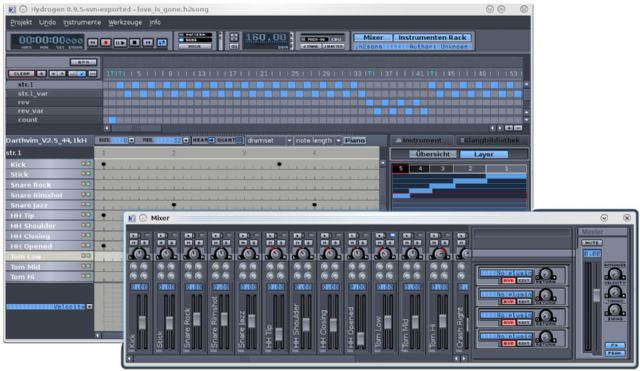Click the rewind transport button
The width and height of the screenshot is (640, 371).
point(93,42)
